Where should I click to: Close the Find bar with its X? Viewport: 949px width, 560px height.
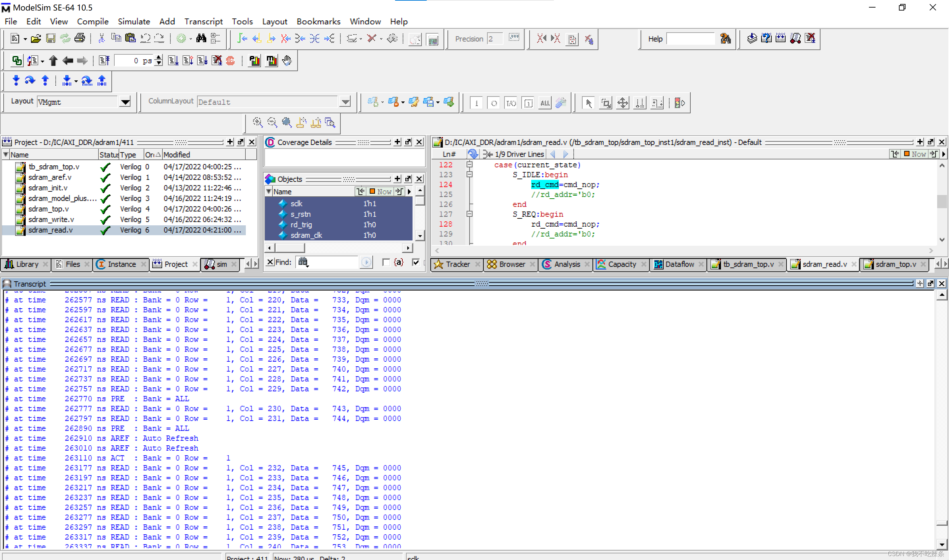pos(270,262)
